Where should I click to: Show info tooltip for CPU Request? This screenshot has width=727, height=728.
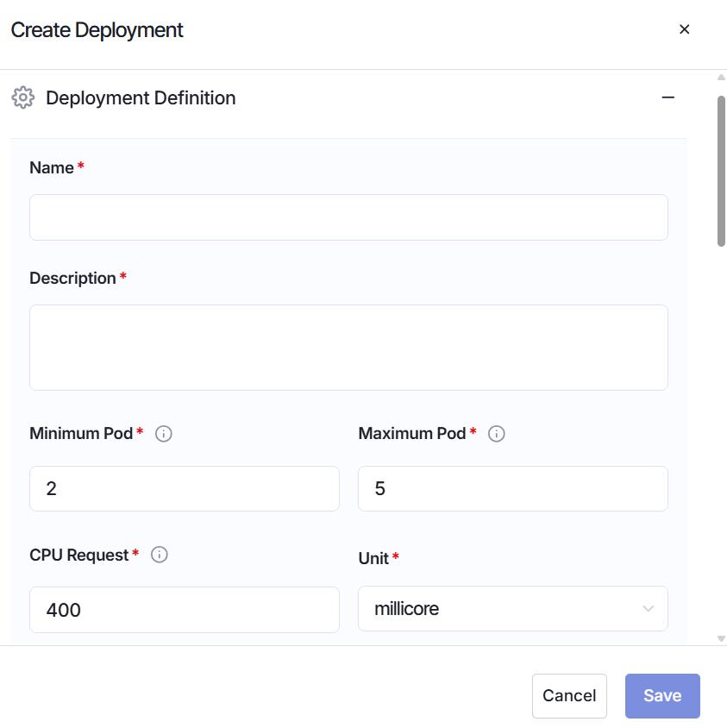coord(160,555)
